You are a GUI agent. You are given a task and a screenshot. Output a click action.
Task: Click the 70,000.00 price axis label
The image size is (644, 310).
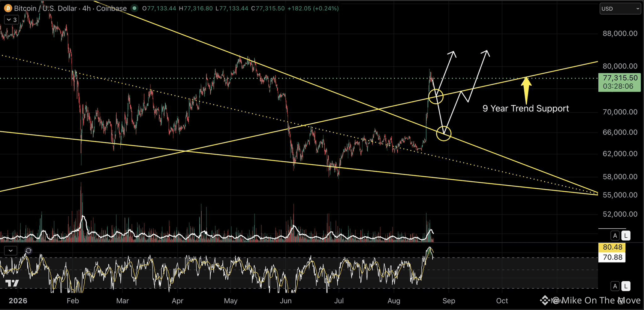[x=620, y=112]
